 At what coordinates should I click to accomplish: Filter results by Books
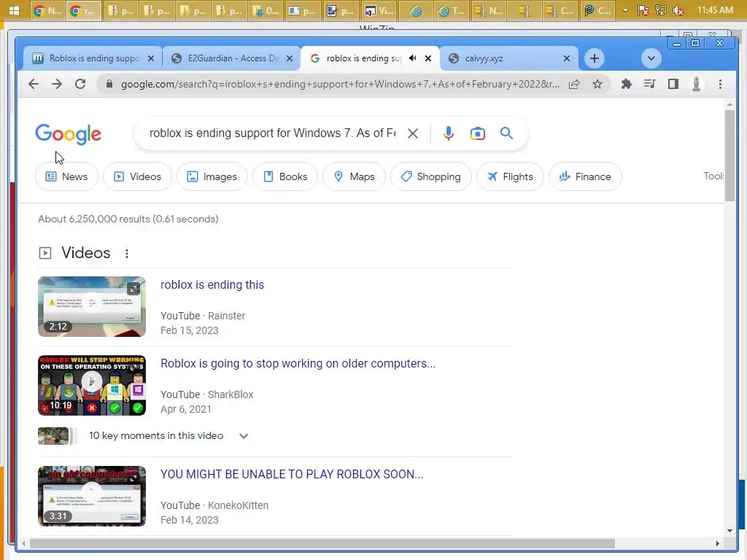pos(285,176)
